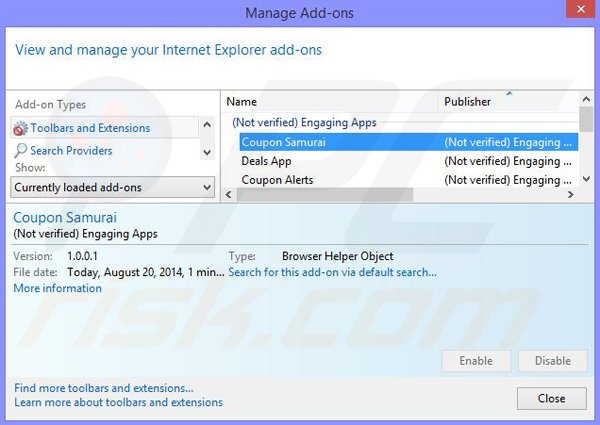This screenshot has height=425, width=600.
Task: Open Find more toolbars and extensions link
Action: (x=104, y=388)
